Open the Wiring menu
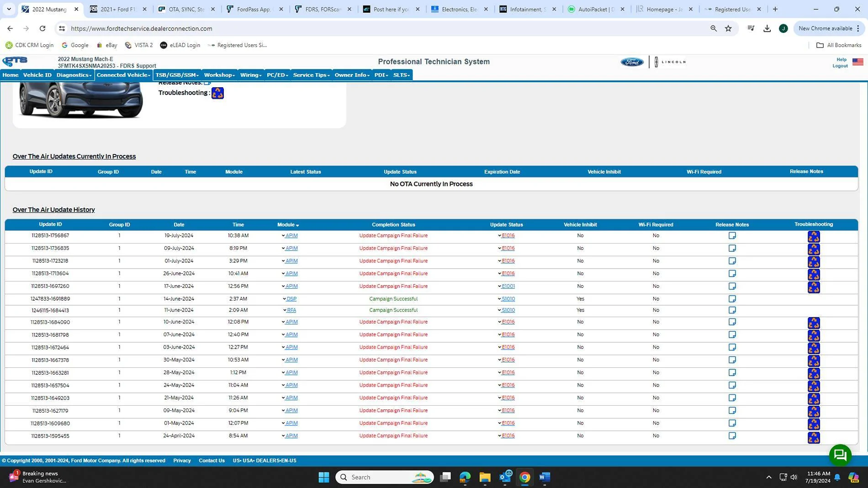 251,75
